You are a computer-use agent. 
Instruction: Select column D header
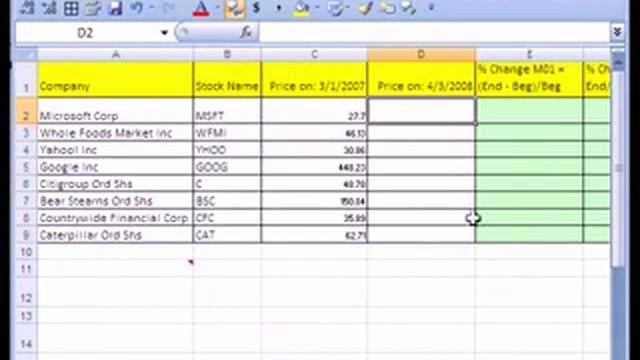pos(421,54)
